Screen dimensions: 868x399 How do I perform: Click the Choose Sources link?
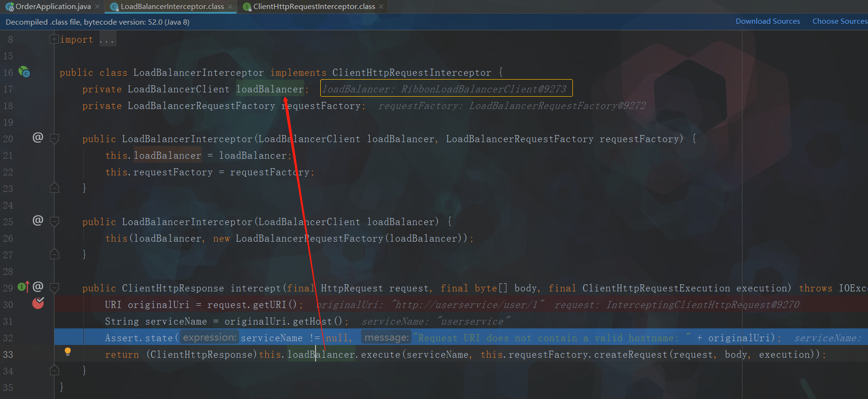(840, 21)
